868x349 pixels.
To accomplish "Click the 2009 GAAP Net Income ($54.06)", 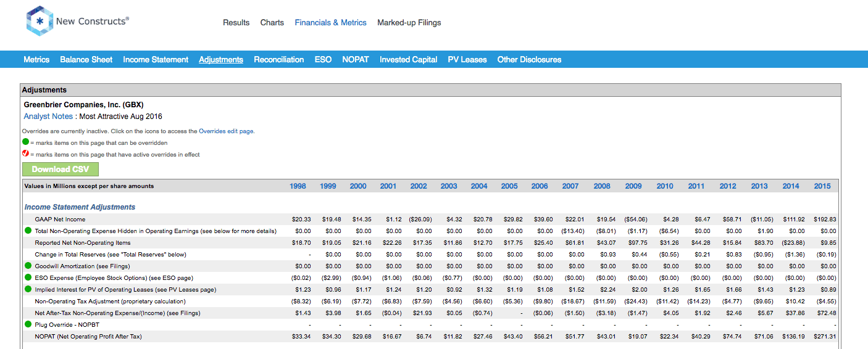I will pos(636,220).
